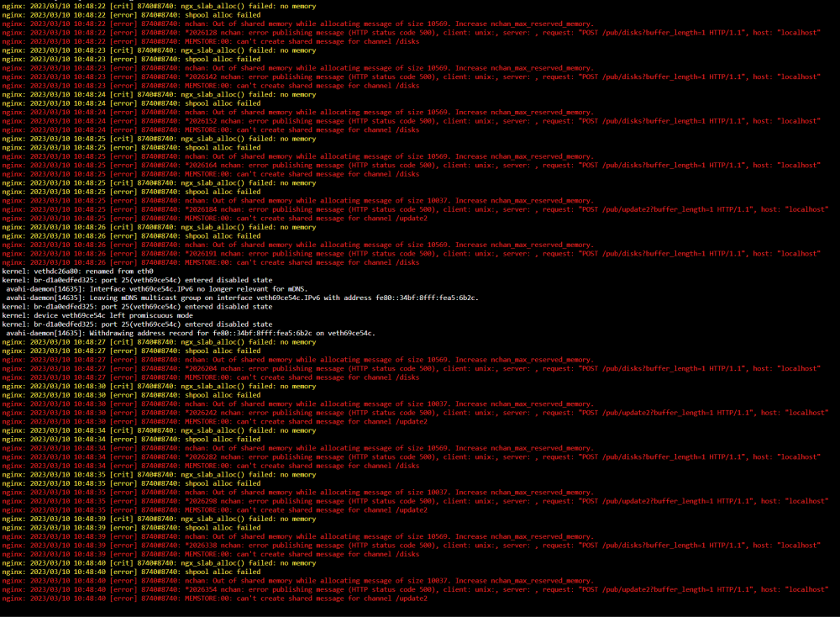Click the 10:48:24 'shpool alloc failed' line
Screen dimensions: 840x617
(131, 103)
